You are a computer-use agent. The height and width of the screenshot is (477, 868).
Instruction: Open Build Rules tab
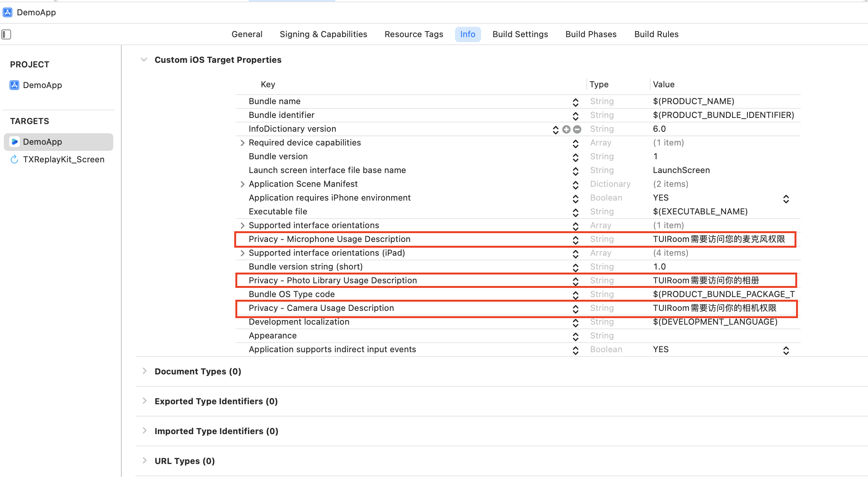(x=656, y=34)
